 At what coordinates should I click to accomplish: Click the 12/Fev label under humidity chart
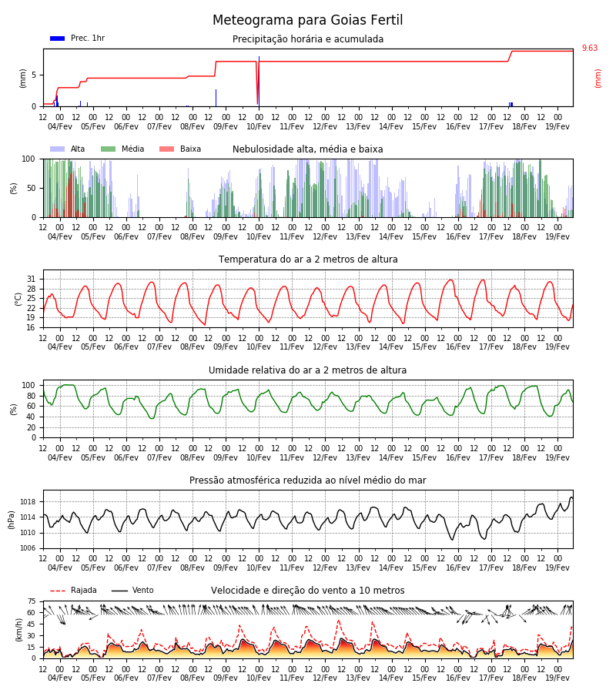click(325, 457)
